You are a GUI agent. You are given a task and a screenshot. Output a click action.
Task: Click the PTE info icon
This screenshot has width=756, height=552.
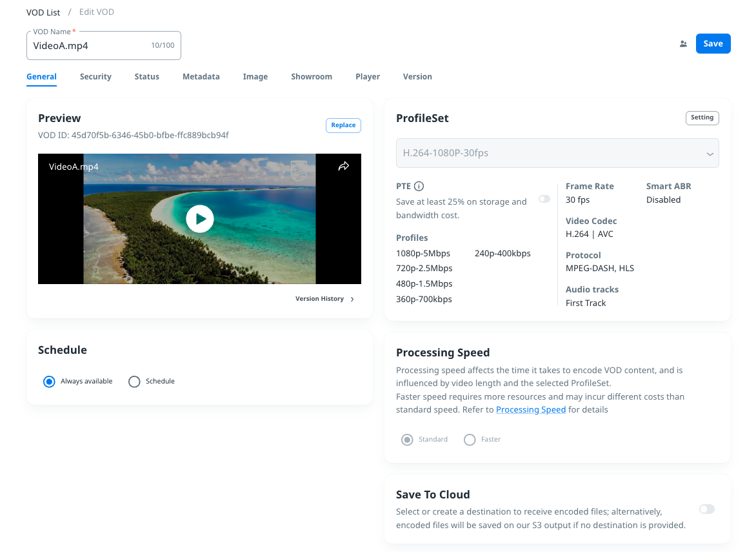pyautogui.click(x=419, y=187)
